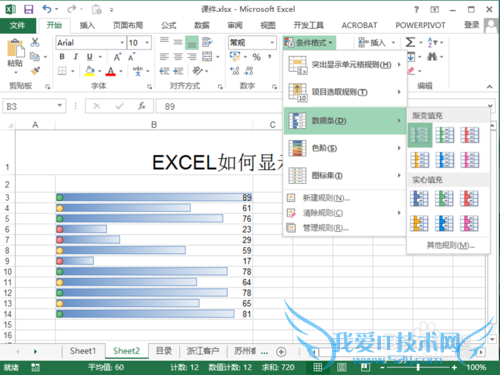
Task: Open the Arial font name dropdown
Action: point(122,43)
